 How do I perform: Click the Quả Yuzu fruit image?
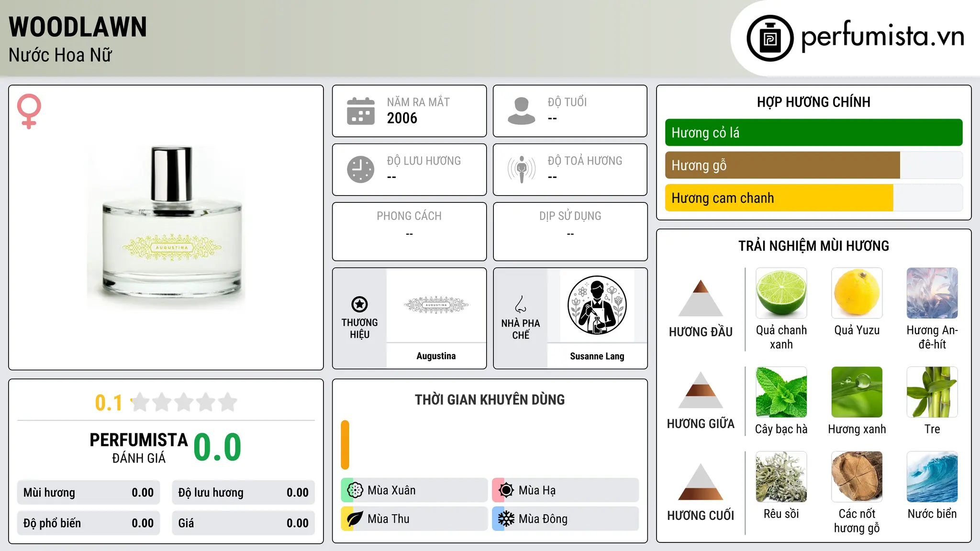[x=857, y=293]
